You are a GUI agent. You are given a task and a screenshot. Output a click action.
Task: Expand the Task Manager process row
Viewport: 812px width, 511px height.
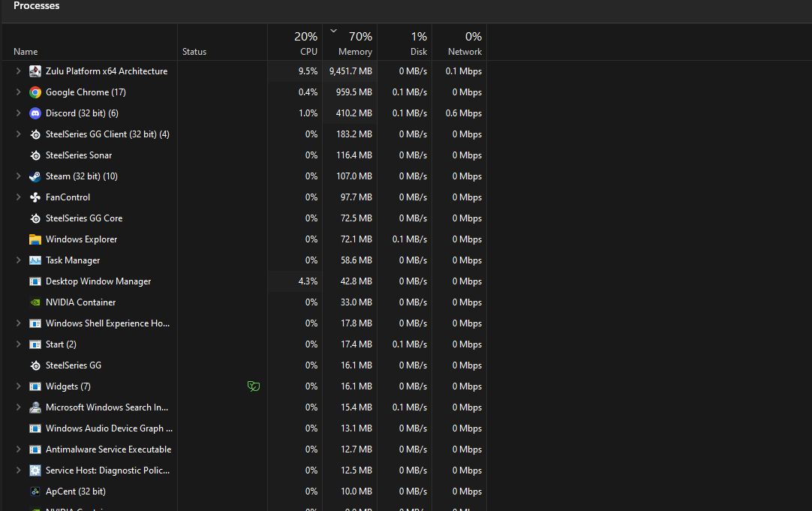tap(18, 260)
